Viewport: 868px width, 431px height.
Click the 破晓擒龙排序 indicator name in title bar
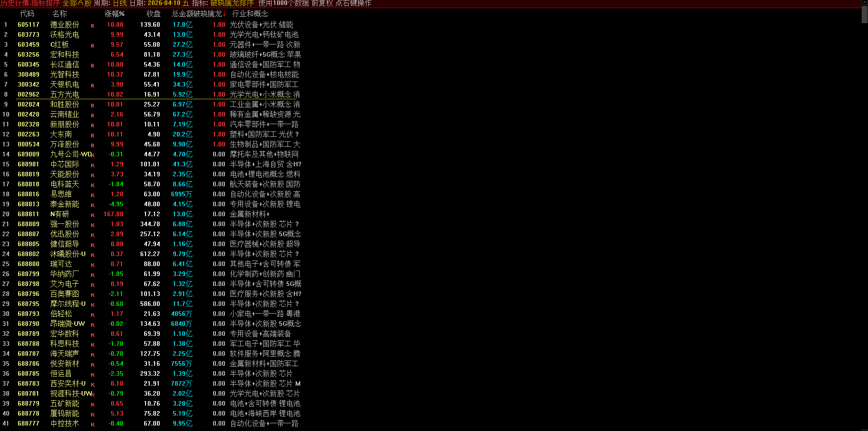tap(232, 3)
